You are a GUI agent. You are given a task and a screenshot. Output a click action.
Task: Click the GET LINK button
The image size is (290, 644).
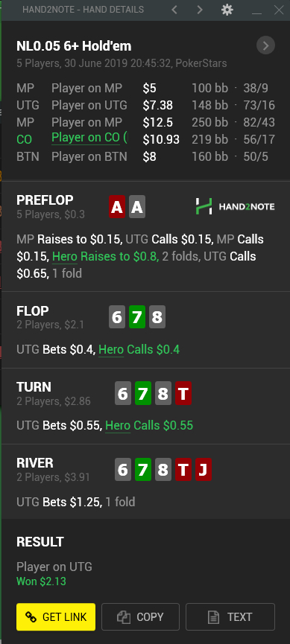tap(56, 617)
